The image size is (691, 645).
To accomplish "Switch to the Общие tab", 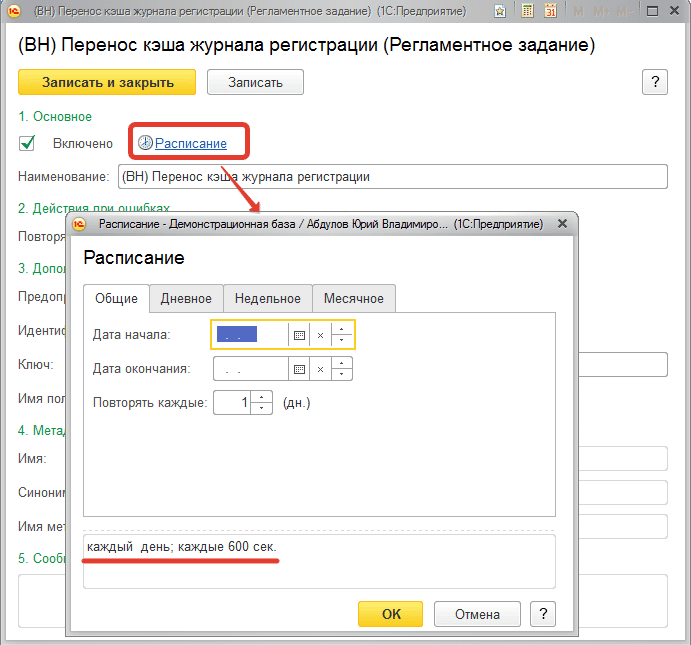I will pos(116,299).
